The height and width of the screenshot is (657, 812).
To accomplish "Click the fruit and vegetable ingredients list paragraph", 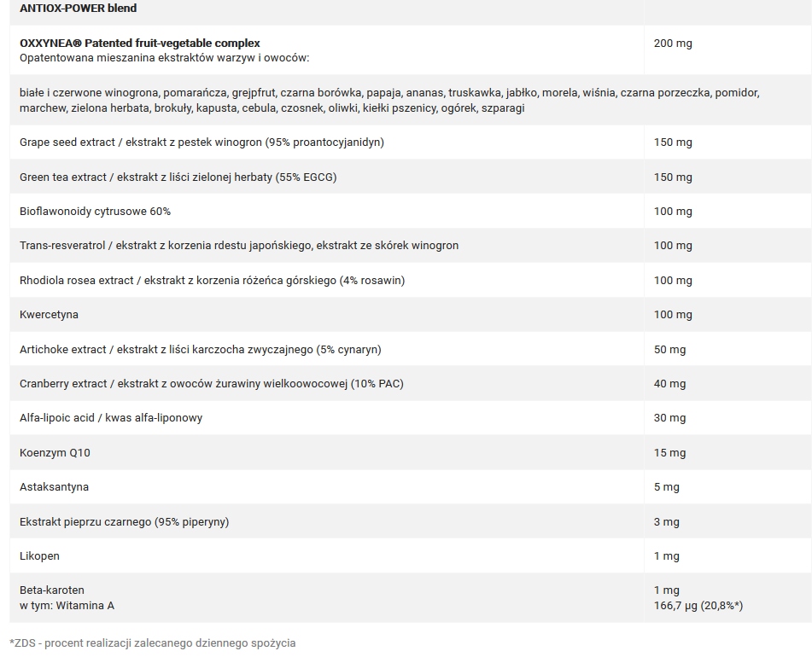I will (389, 101).
